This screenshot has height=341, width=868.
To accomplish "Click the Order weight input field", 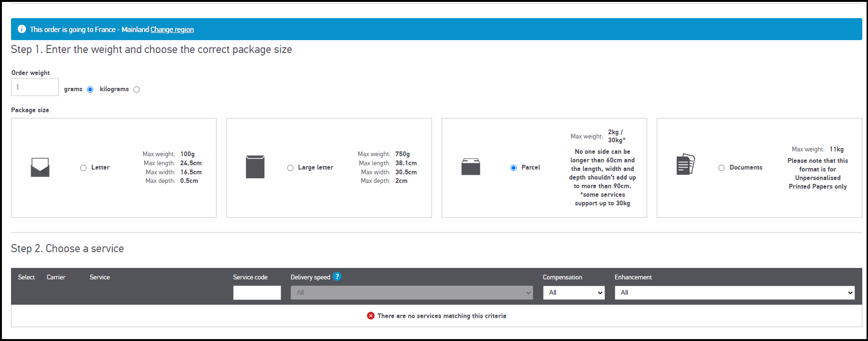I will tap(35, 87).
